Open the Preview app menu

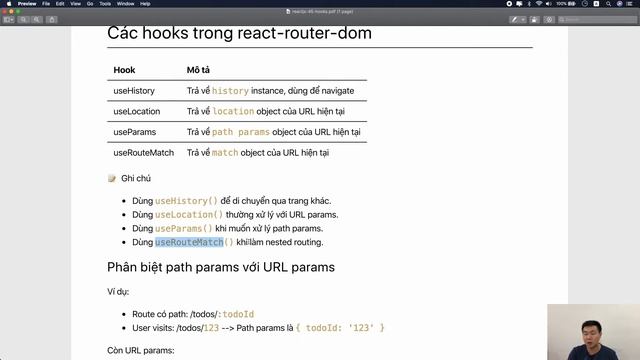click(27, 4)
